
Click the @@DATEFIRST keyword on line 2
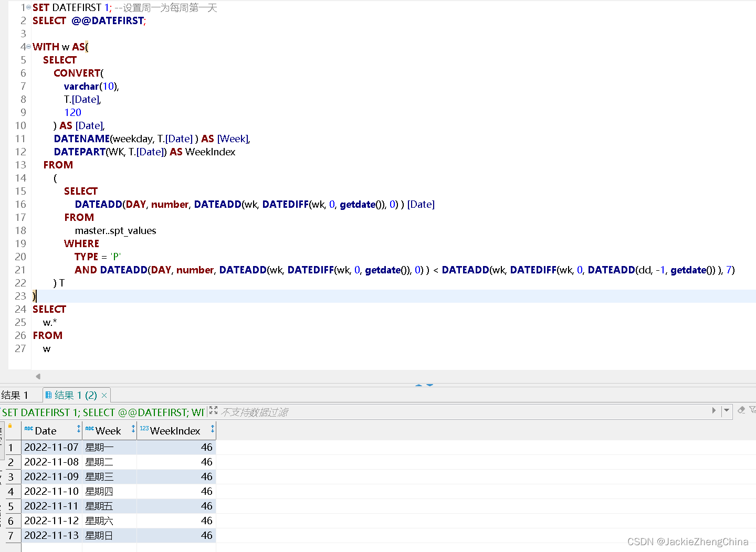(x=108, y=20)
